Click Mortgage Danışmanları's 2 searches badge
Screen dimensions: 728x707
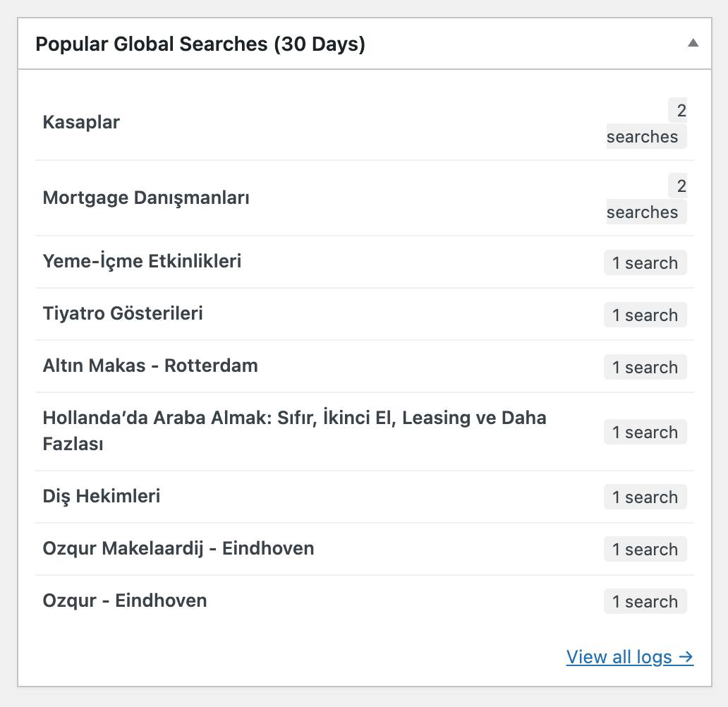(646, 200)
